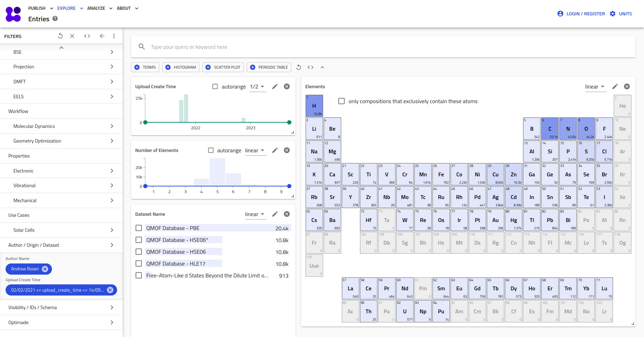Reset filters with the refresh icon
This screenshot has height=337, width=644.
[x=60, y=36]
